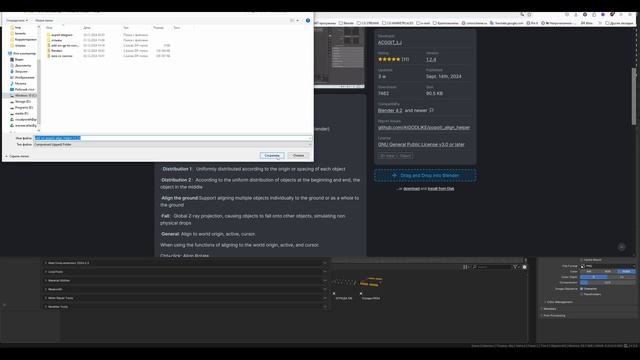Click the Install from Disk link

(x=441, y=189)
